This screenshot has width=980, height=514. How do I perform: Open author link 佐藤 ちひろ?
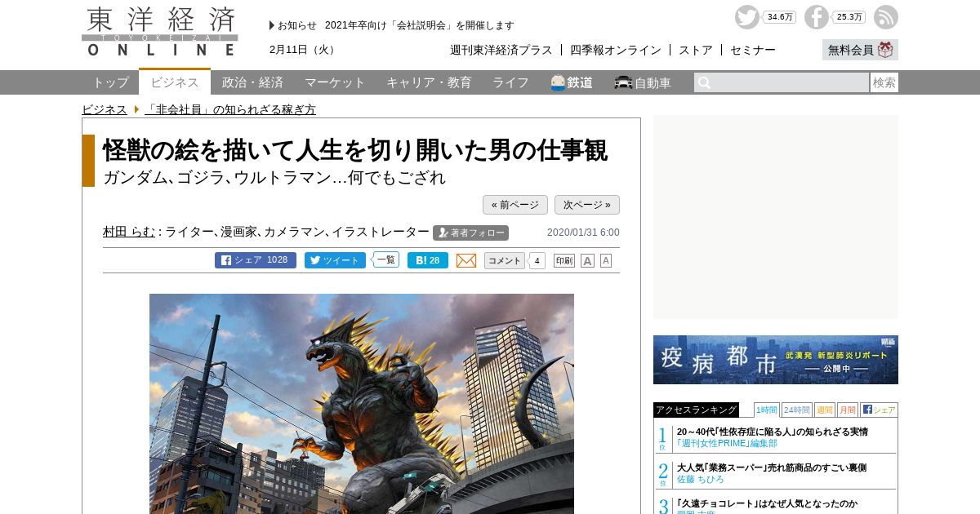(701, 479)
